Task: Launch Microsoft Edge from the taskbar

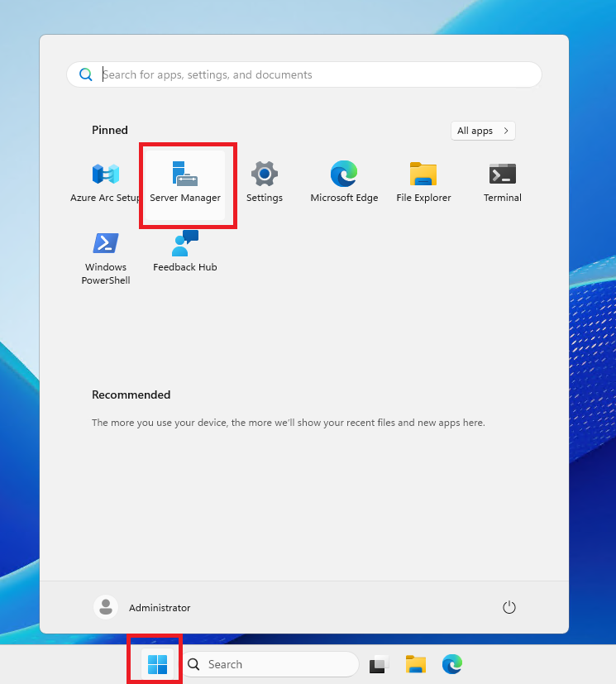Action: click(452, 664)
